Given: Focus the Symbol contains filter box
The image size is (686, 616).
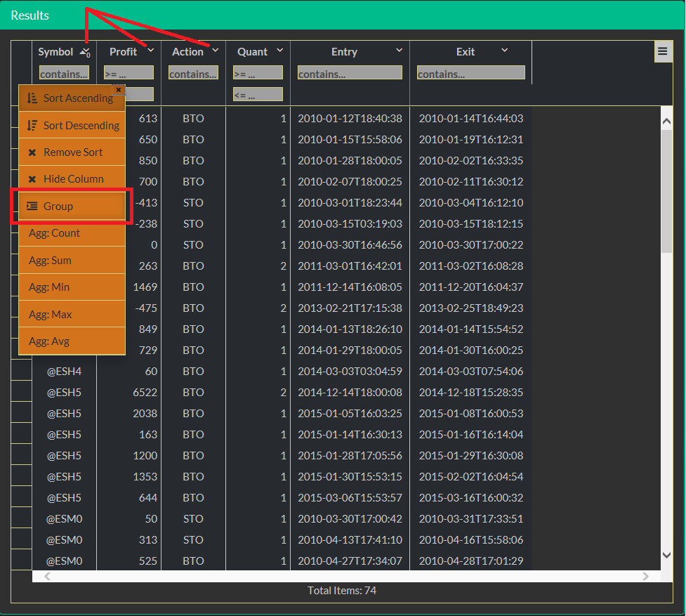Looking at the screenshot, I should (64, 72).
